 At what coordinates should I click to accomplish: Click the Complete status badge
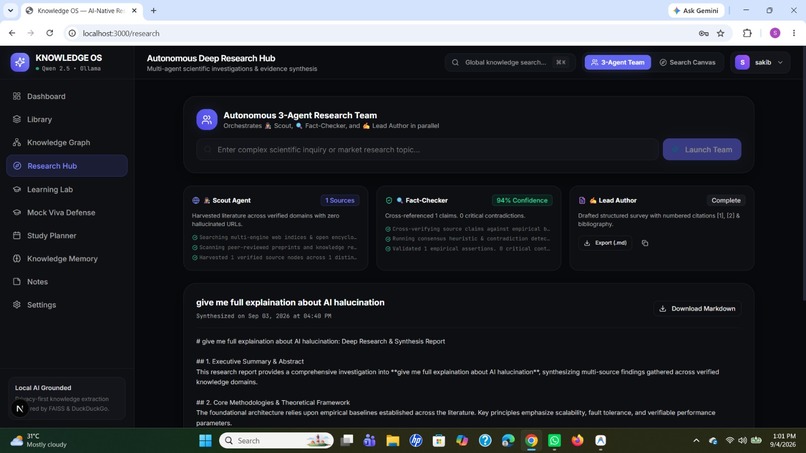(x=726, y=201)
